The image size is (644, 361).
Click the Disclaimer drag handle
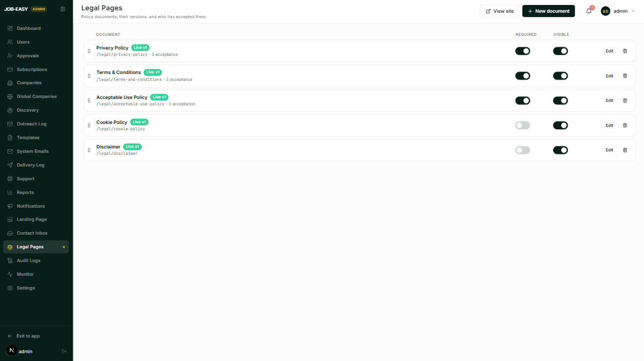point(89,150)
